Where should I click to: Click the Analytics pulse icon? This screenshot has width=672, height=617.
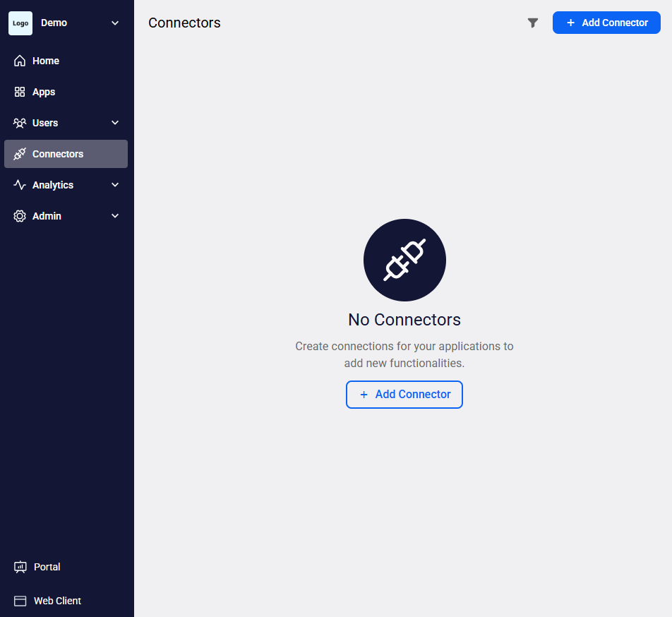[20, 185]
